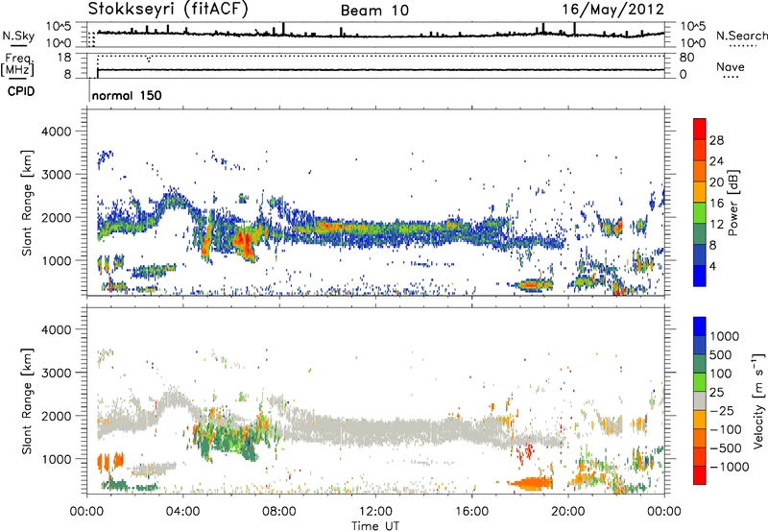Viewport: 768px width, 532px height.
Task: Click the "80" Nave axis value
Action: (x=686, y=58)
